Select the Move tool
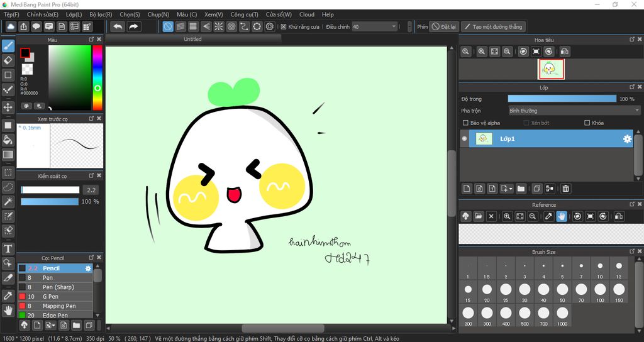The height and width of the screenshot is (342, 644). 8,108
